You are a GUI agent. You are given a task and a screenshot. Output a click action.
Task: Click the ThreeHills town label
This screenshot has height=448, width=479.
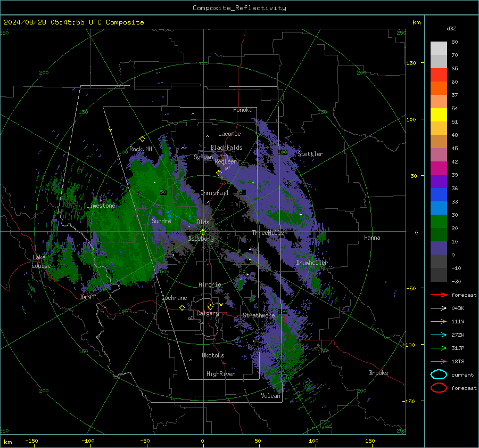tap(268, 233)
